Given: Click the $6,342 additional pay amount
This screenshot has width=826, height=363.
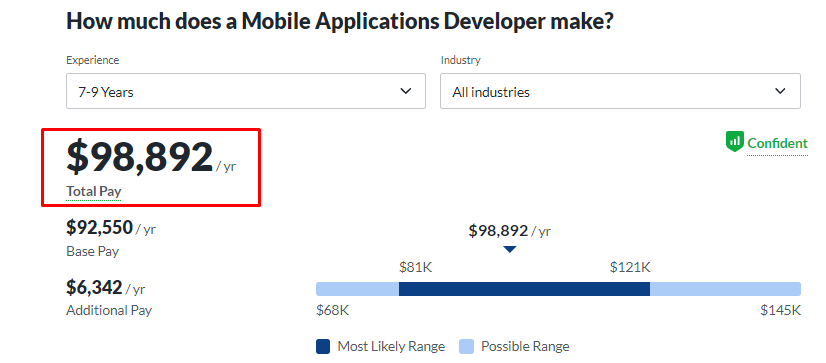Looking at the screenshot, I should pyautogui.click(x=94, y=287).
